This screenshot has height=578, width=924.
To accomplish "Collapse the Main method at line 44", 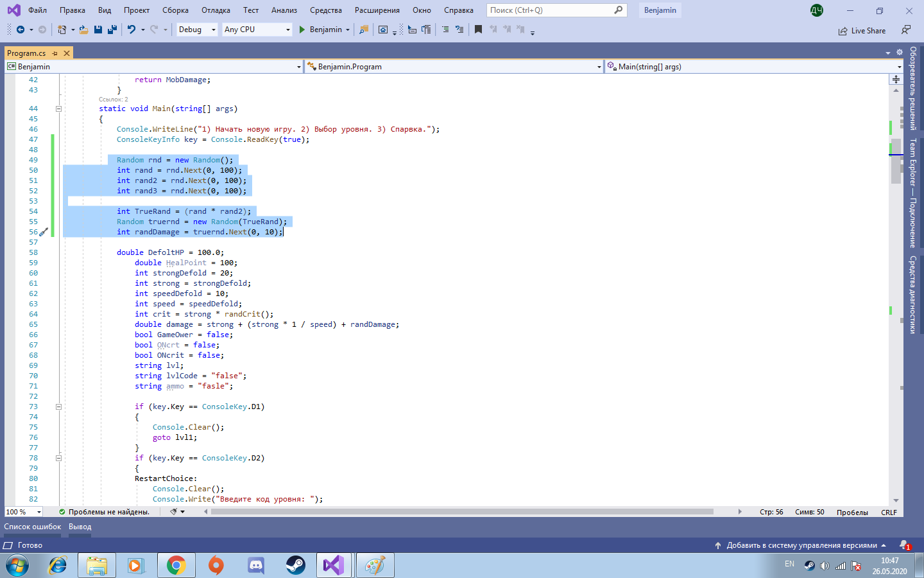I will coord(58,109).
